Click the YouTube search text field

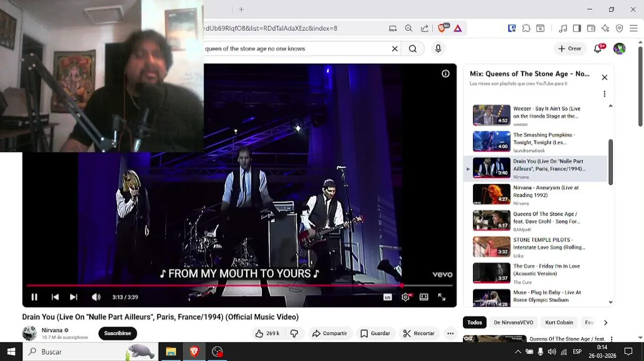pyautogui.click(x=296, y=49)
